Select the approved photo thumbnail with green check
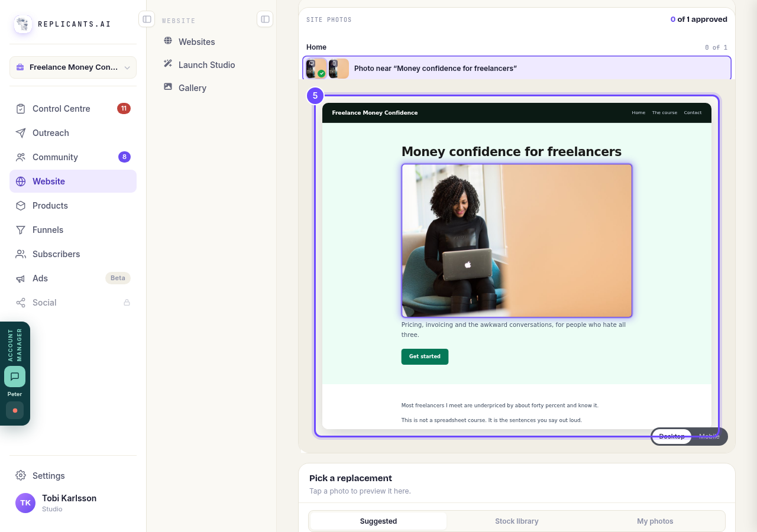Image resolution: width=757 pixels, height=532 pixels. pos(316,69)
